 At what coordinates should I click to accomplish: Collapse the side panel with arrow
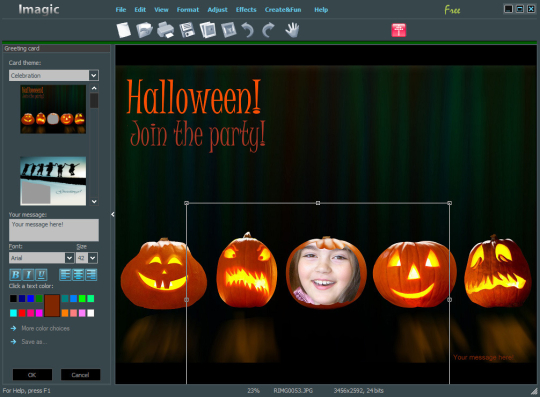click(x=113, y=215)
